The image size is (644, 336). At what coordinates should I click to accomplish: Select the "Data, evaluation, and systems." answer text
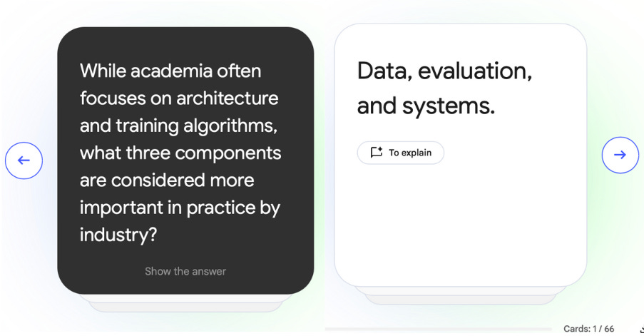point(444,88)
